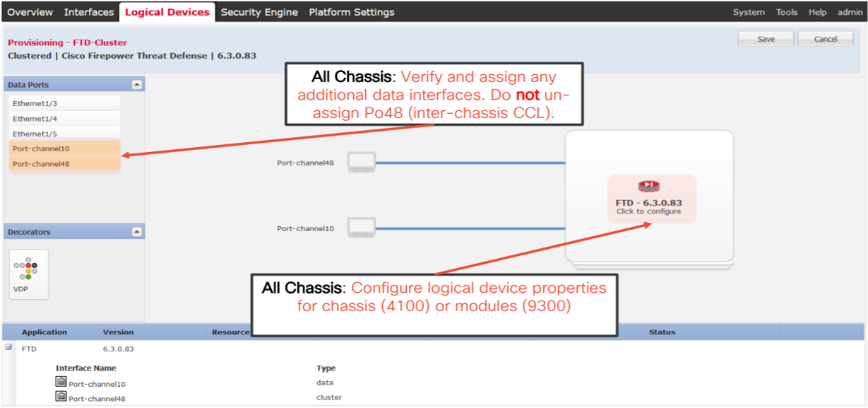Click the Application column header
Viewport: 868px width, 408px height.
tap(44, 332)
